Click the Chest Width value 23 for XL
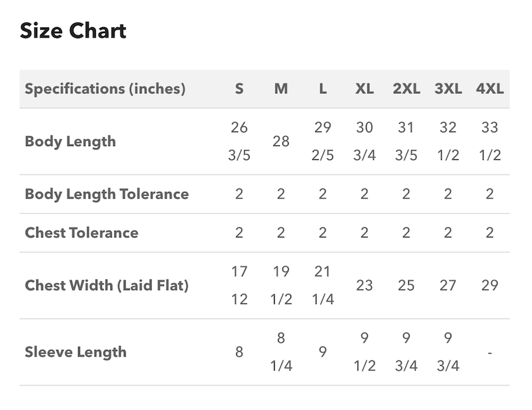 [364, 286]
